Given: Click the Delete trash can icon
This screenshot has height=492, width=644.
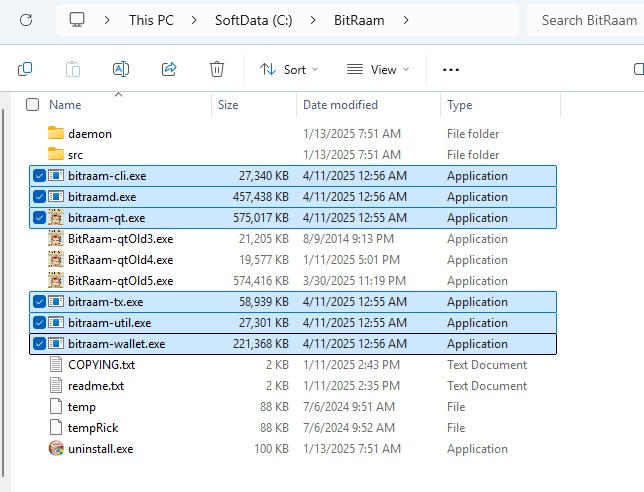Looking at the screenshot, I should (x=217, y=69).
